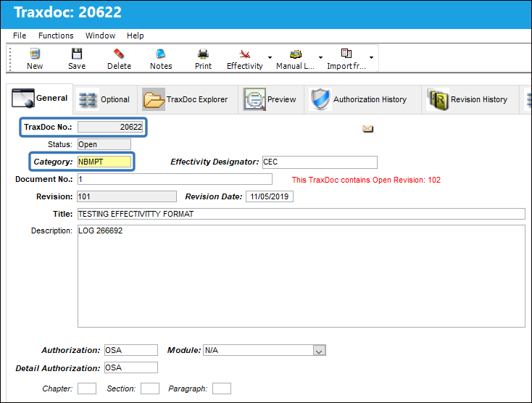This screenshot has width=532, height=403.
Task: Click the Category label
Action: tap(53, 162)
